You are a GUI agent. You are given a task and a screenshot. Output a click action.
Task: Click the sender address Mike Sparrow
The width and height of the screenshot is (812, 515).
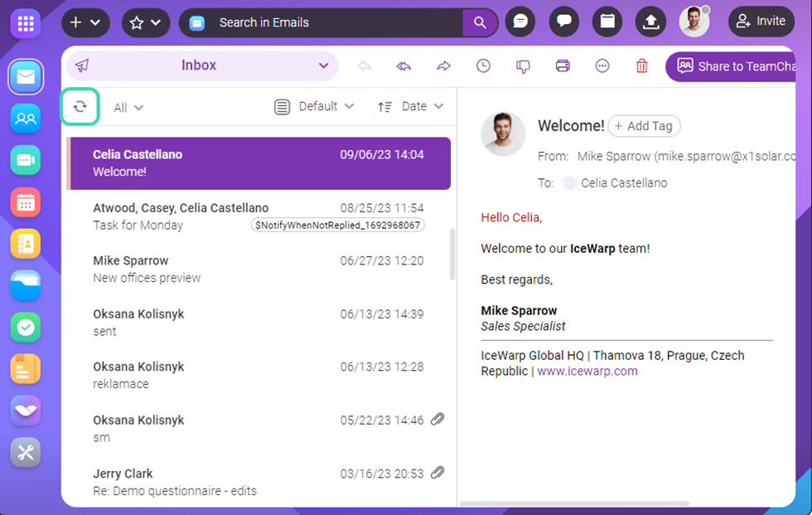(686, 157)
